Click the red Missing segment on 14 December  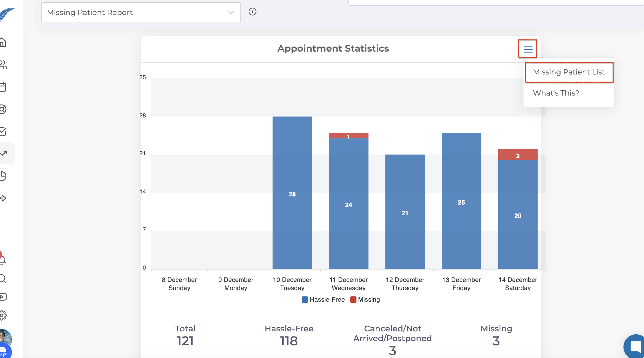point(517,155)
